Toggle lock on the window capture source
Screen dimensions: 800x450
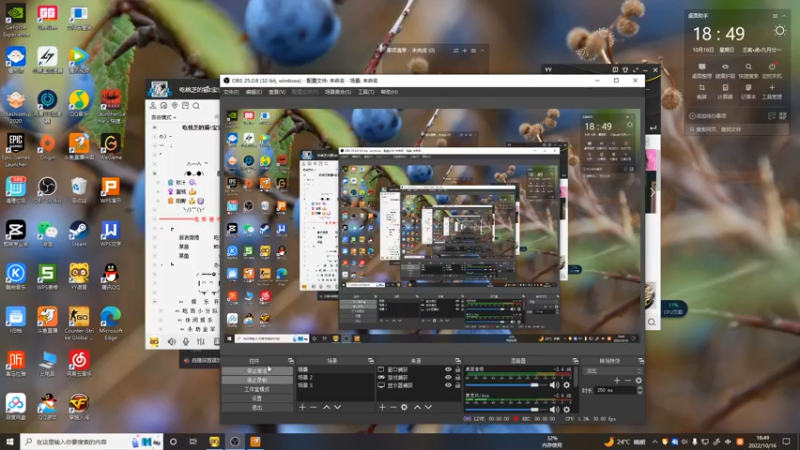pyautogui.click(x=458, y=369)
